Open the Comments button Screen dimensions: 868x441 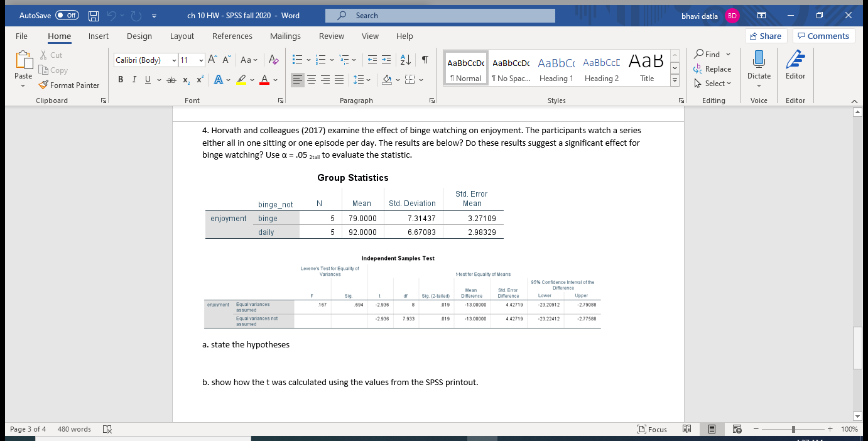[x=823, y=36]
